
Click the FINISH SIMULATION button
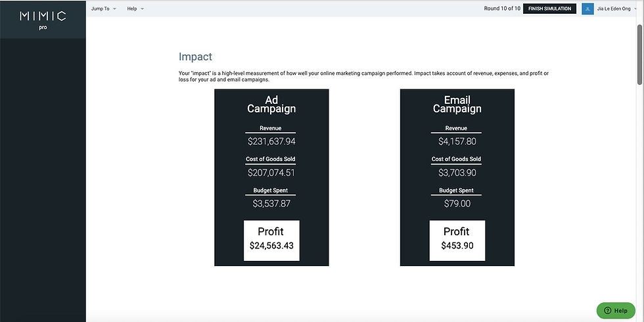click(x=549, y=9)
